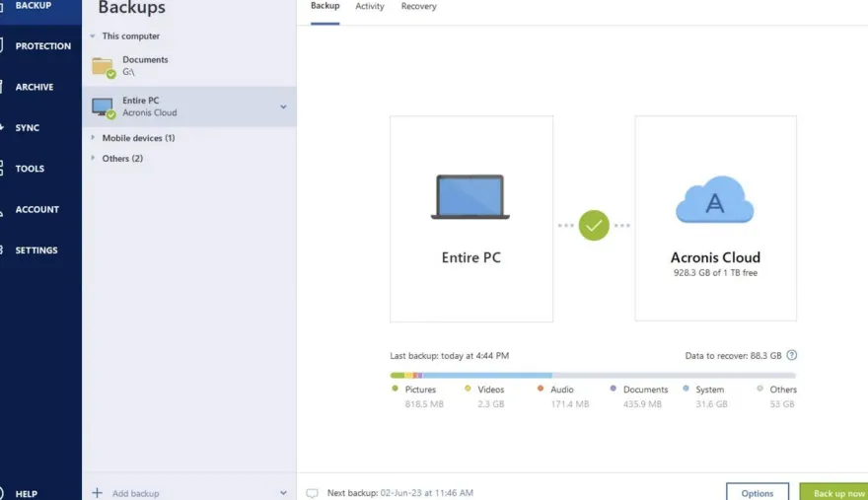868x500 pixels.
Task: Click the Acronis Cloud destination title
Action: [715, 257]
